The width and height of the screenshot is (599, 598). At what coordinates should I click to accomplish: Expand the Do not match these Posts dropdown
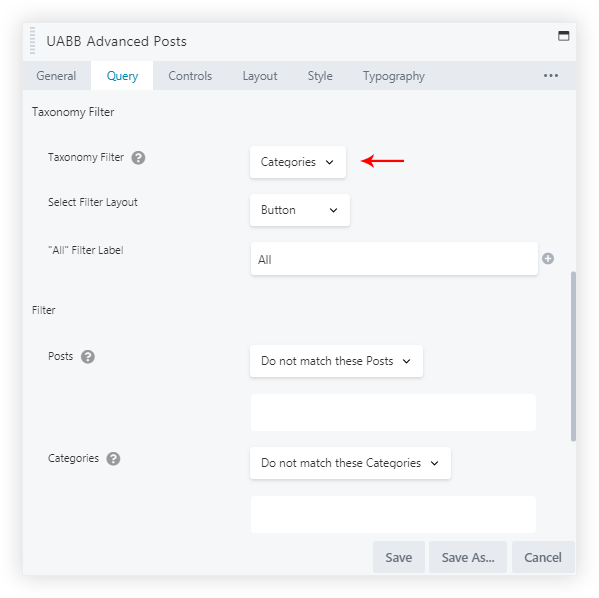336,361
